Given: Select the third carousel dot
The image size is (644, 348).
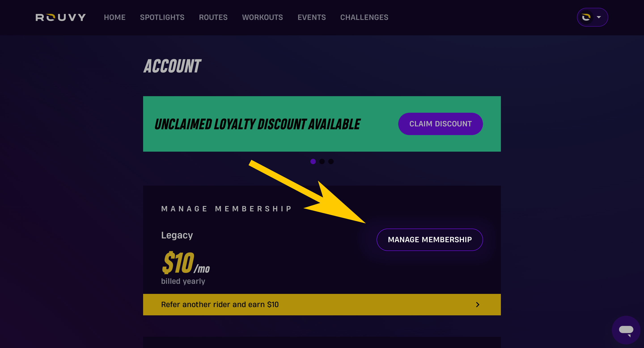Looking at the screenshot, I should click(331, 161).
